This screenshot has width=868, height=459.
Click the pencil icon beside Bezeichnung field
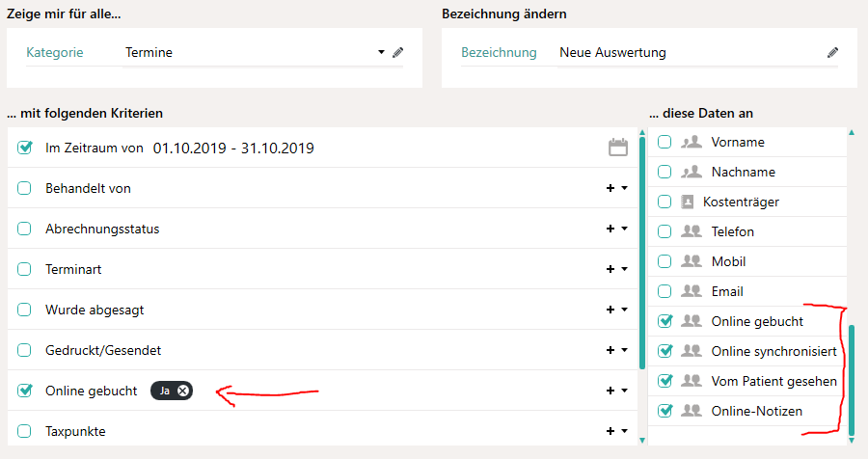(x=832, y=53)
